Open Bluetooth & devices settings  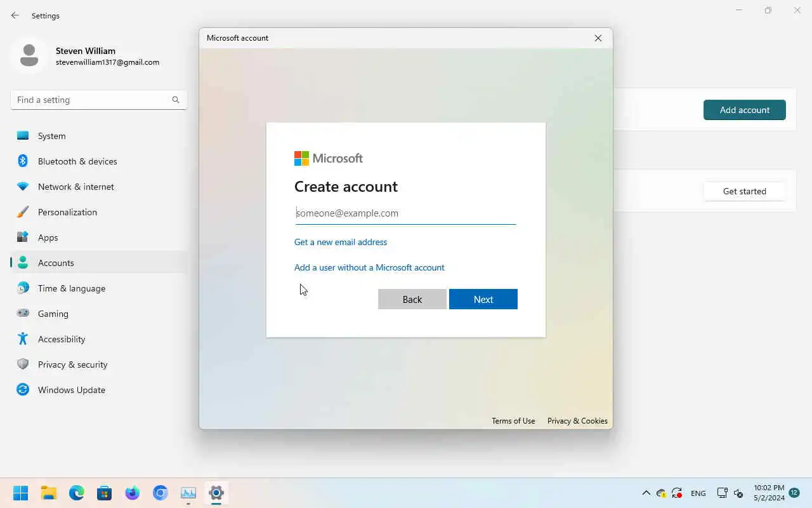click(x=98, y=161)
